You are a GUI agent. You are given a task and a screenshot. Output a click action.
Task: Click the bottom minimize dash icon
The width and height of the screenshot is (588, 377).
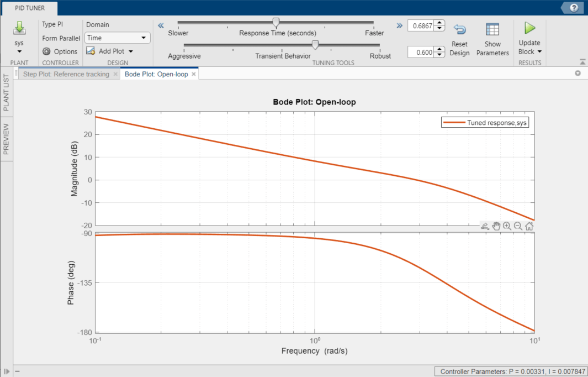tap(18, 371)
